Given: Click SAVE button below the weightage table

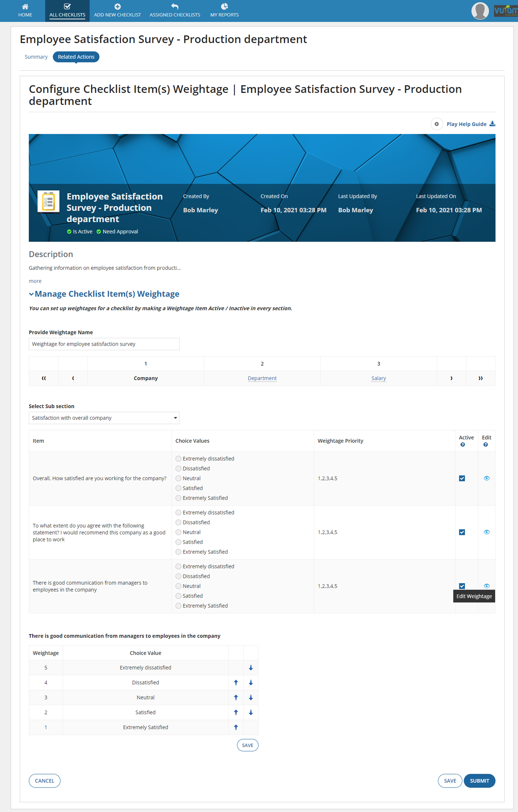Looking at the screenshot, I should (x=248, y=745).
